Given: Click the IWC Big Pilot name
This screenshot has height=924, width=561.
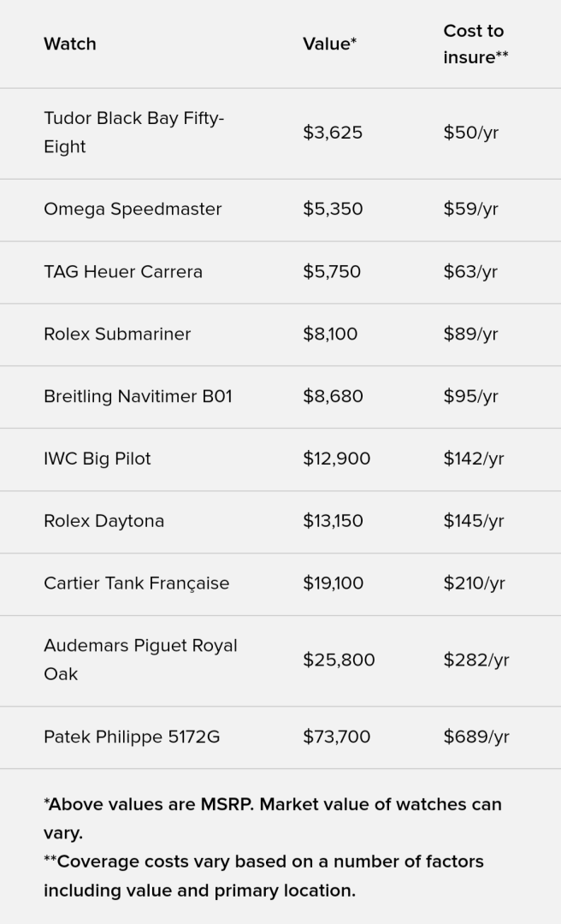Looking at the screenshot, I should [x=97, y=459].
